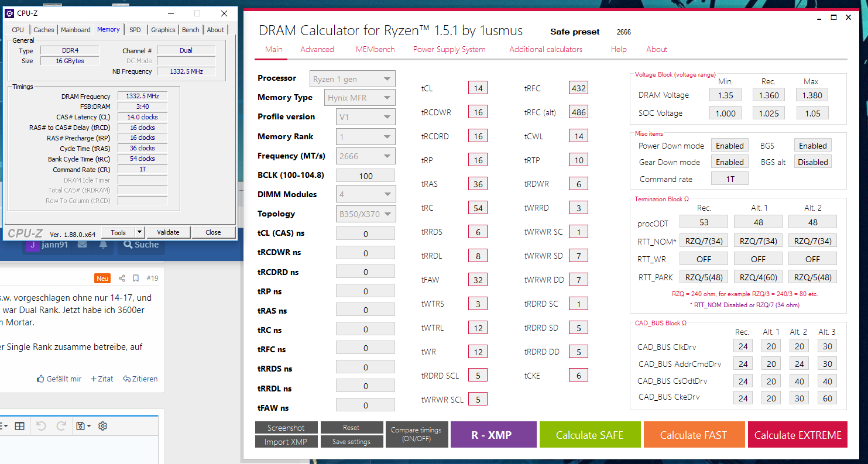Switch to Power Supply System tab

tap(450, 49)
